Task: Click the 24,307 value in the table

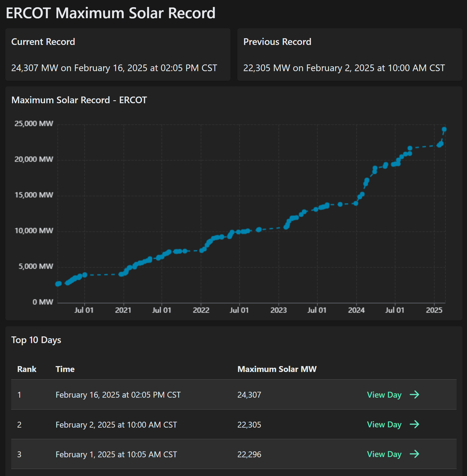Action: point(249,395)
